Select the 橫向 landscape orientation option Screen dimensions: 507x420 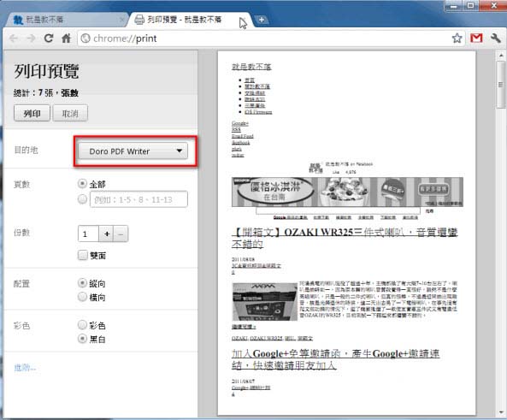(x=82, y=297)
